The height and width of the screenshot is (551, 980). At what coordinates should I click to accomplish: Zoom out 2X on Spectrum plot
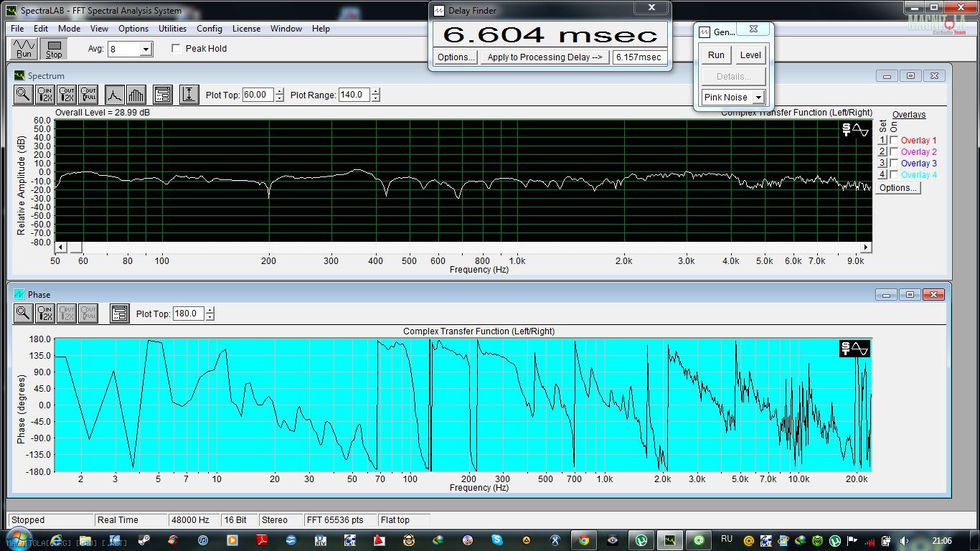click(x=67, y=94)
